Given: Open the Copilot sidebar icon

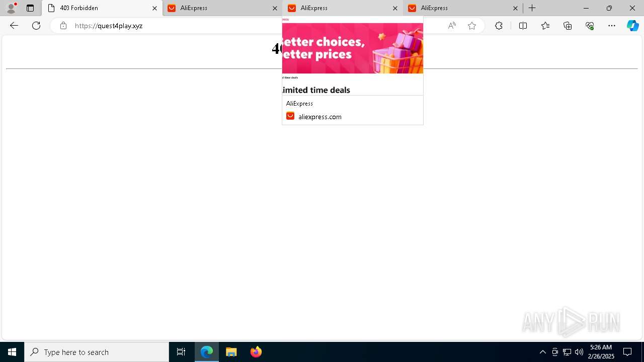Looking at the screenshot, I should 632,26.
